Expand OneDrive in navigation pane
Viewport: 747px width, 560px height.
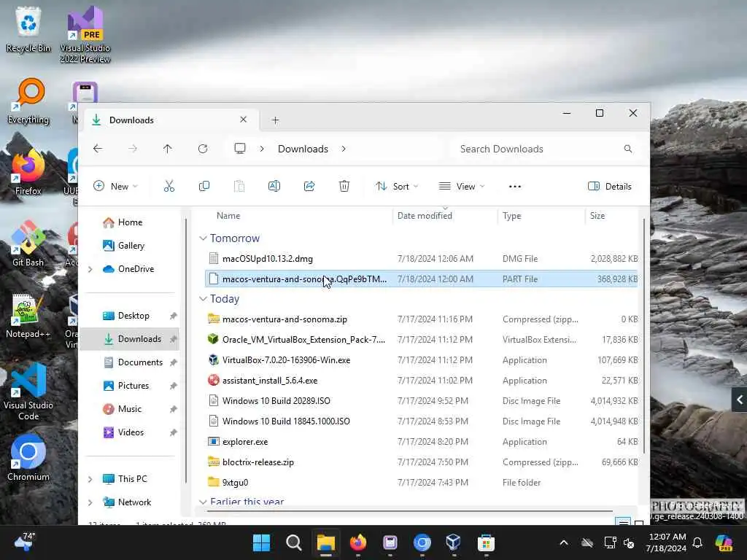tap(90, 269)
